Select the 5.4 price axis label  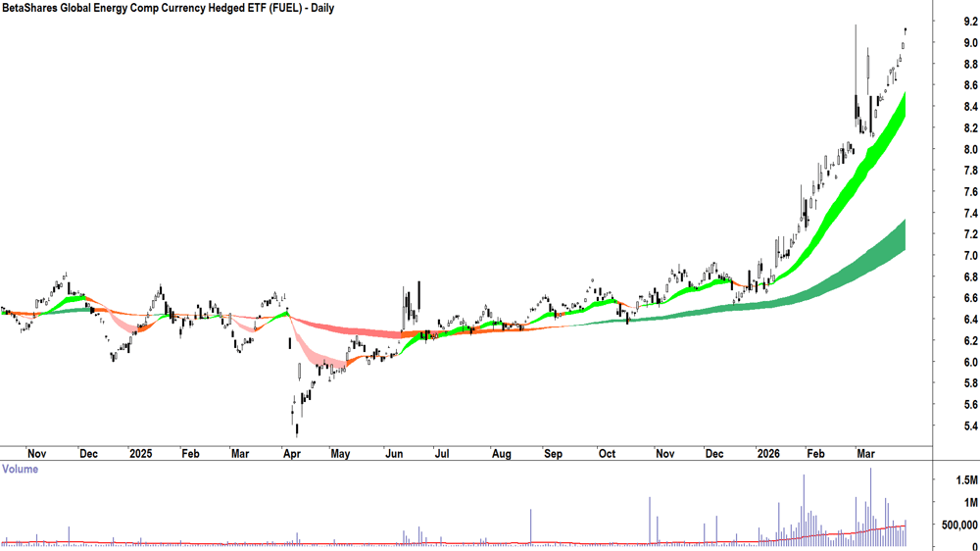click(x=970, y=426)
